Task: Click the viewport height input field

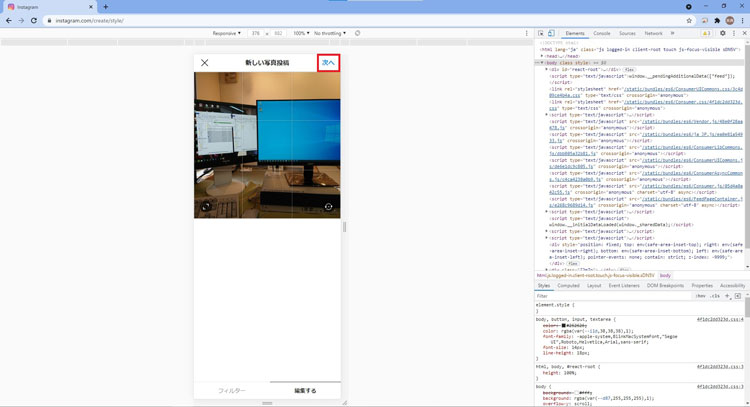Action: click(278, 33)
